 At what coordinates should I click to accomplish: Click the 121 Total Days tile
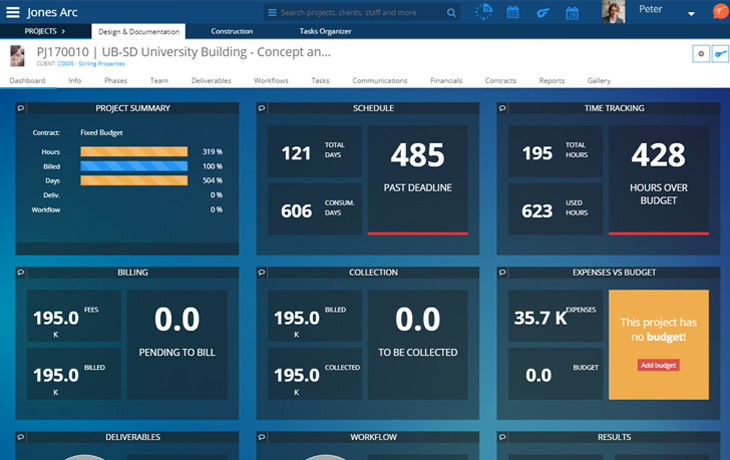pos(315,151)
